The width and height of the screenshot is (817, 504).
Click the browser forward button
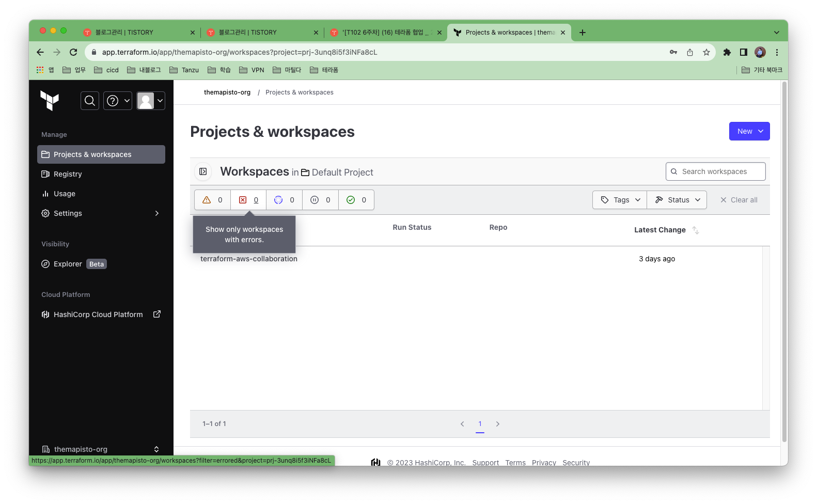coord(57,52)
